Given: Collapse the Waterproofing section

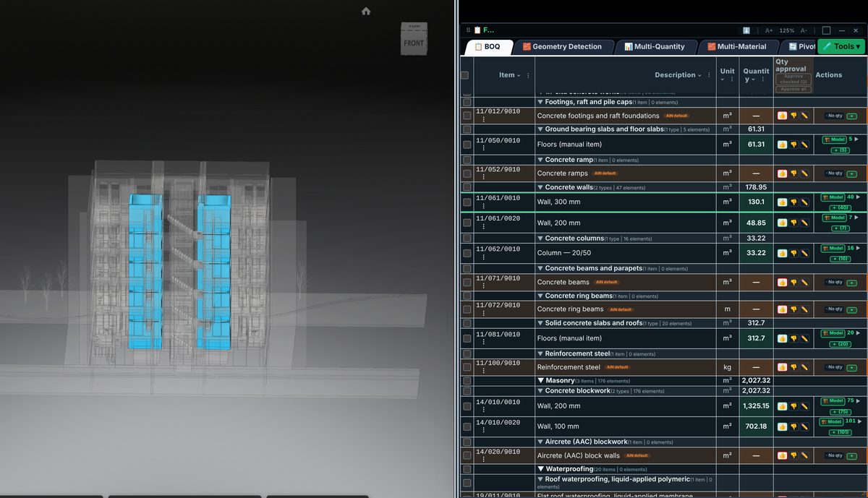Looking at the screenshot, I should click(x=541, y=469).
